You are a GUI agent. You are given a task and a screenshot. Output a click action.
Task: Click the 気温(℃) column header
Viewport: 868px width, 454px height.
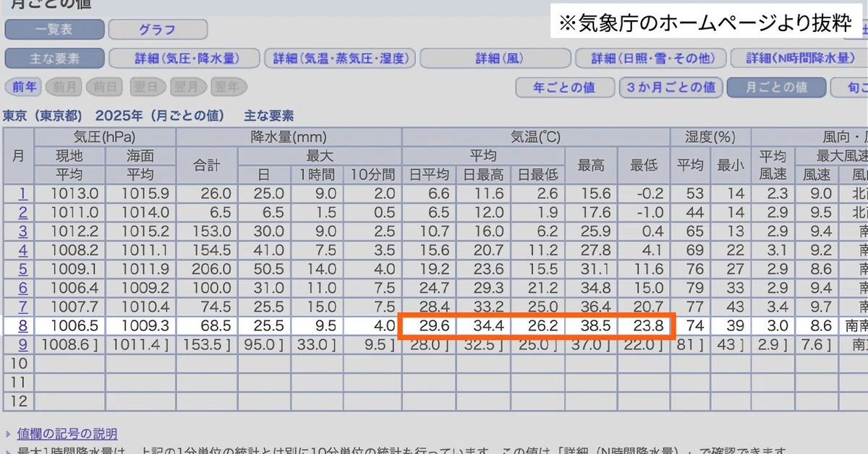pyautogui.click(x=535, y=137)
